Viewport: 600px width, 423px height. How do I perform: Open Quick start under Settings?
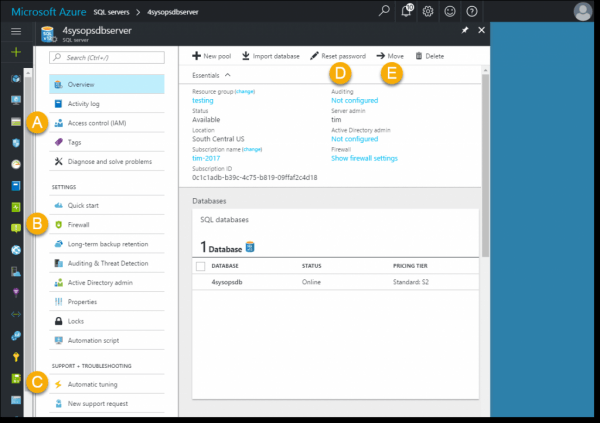point(107,206)
